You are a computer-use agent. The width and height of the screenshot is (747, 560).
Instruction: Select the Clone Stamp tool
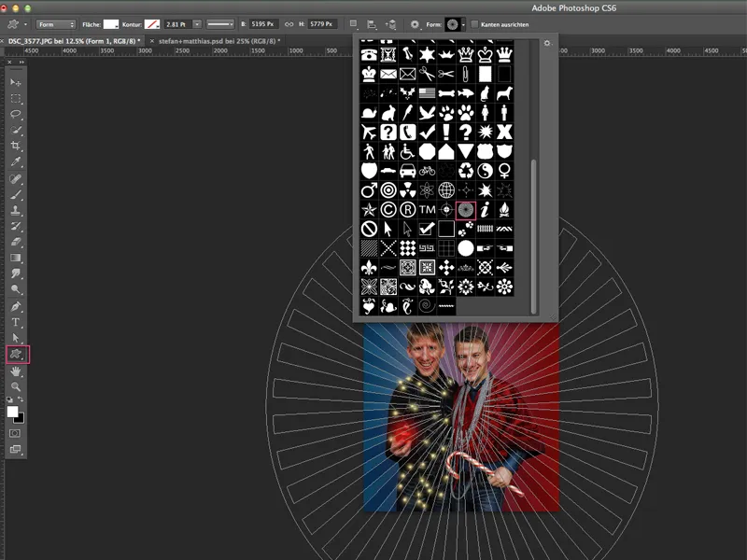point(16,211)
